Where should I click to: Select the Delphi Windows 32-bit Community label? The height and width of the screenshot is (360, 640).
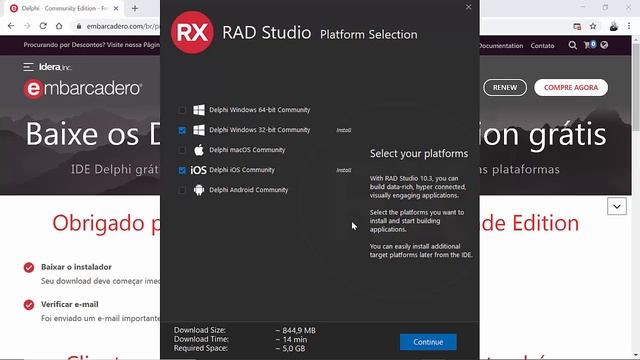260,130
